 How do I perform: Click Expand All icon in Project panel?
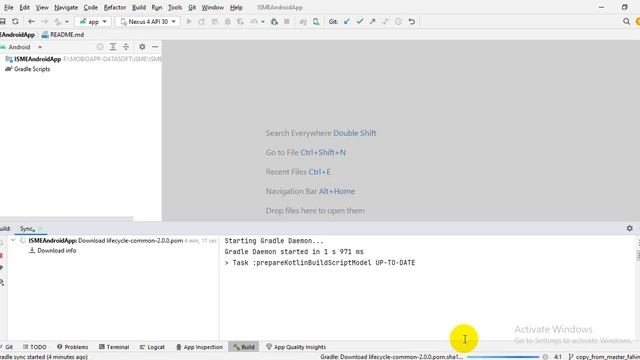[113, 47]
